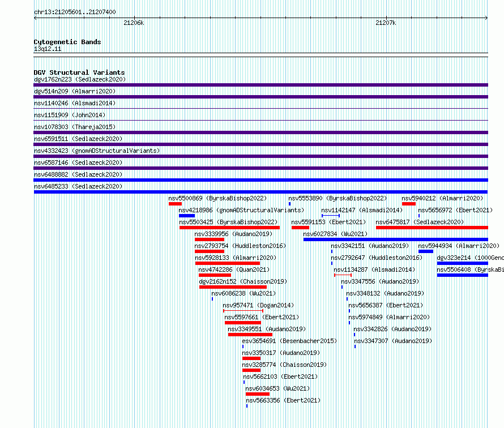
Task: Open nsv3350317 (Audano2019) label
Action: click(x=281, y=353)
